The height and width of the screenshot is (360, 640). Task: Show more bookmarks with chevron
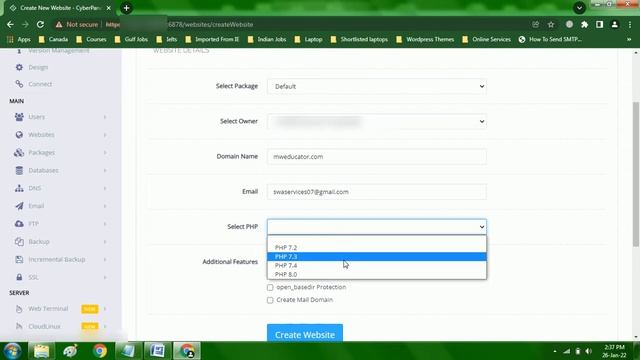click(629, 40)
